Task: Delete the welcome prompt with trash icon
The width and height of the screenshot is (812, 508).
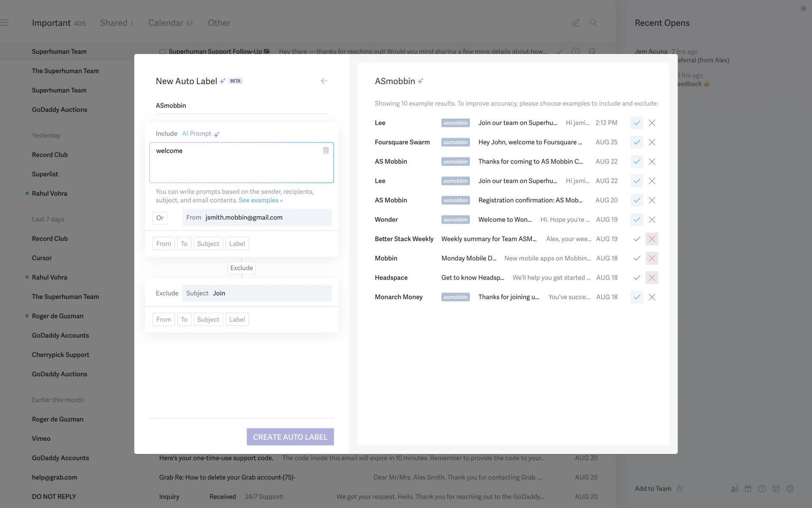Action: [x=326, y=150]
